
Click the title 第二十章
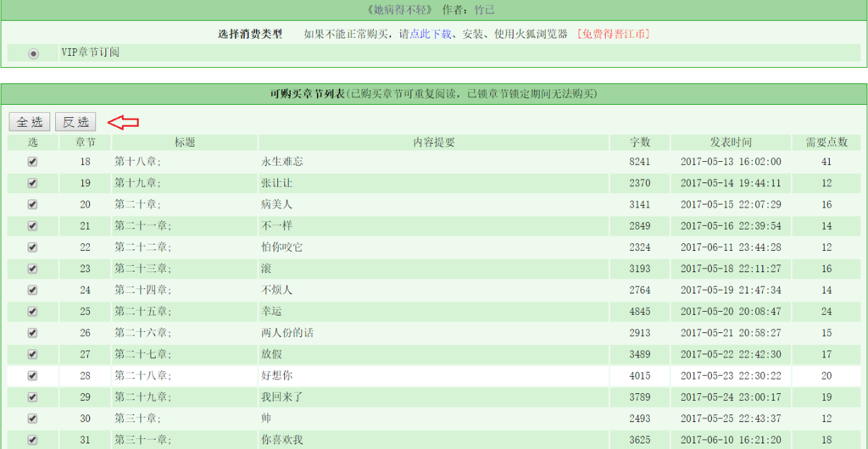pyautogui.click(x=137, y=205)
